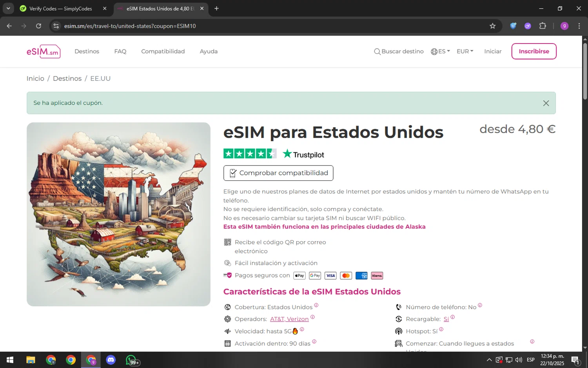The width and height of the screenshot is (588, 368).
Task: Click Cobertura info icon
Action: tap(316, 305)
